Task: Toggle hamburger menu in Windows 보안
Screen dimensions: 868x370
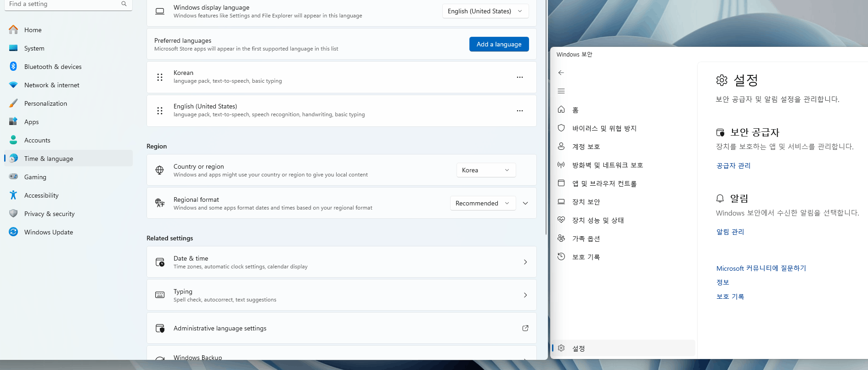Action: click(x=561, y=91)
